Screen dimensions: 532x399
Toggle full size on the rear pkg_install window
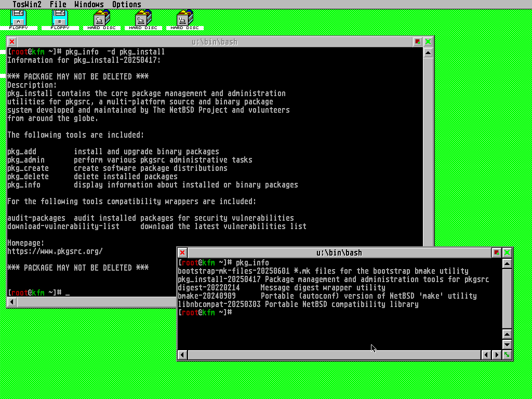428,42
